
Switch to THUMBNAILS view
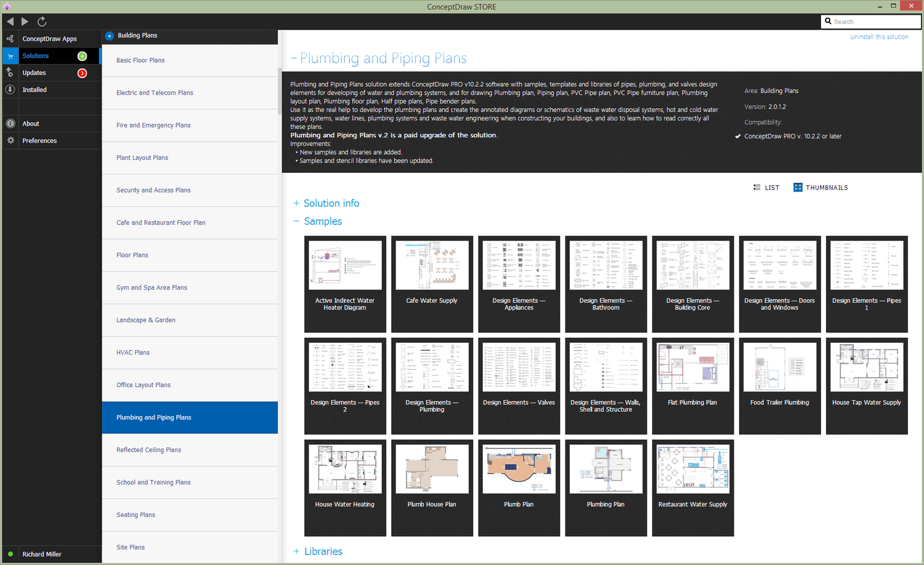point(821,188)
